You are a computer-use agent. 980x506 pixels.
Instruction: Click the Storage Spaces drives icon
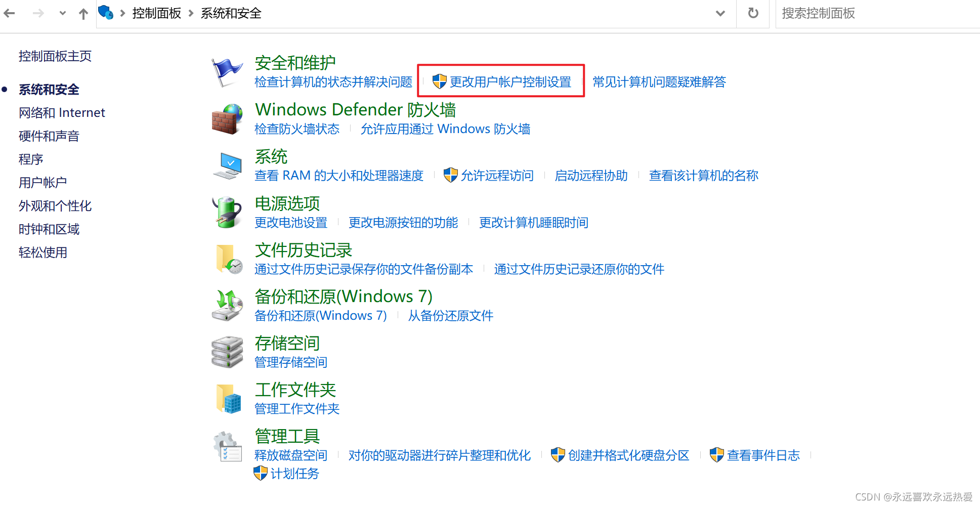coord(227,352)
